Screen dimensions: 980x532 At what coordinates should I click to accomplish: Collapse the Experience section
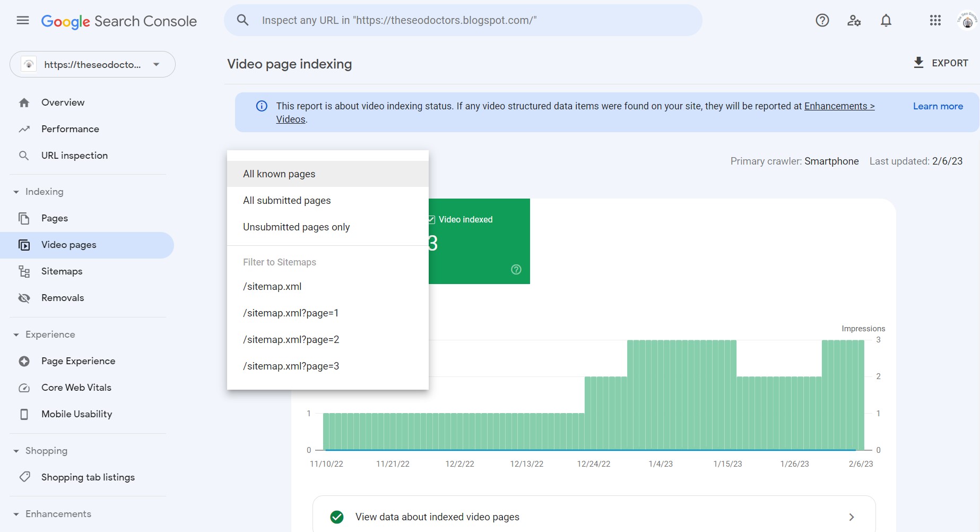point(16,334)
